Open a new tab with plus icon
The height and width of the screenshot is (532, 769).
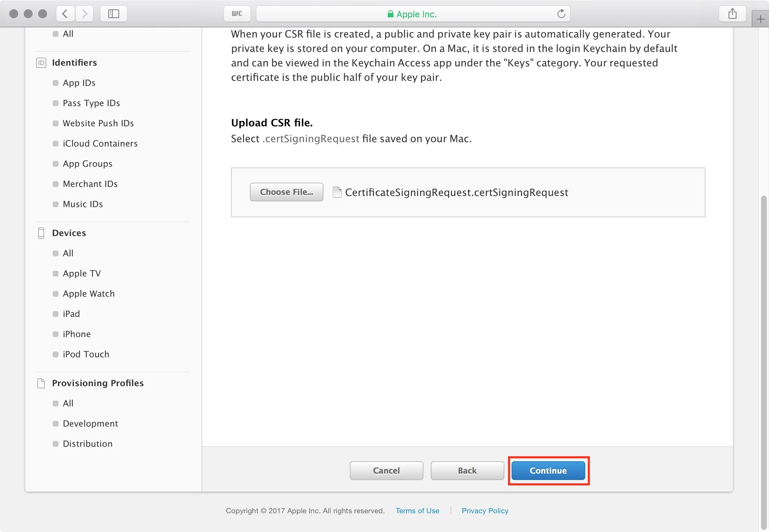(760, 19)
